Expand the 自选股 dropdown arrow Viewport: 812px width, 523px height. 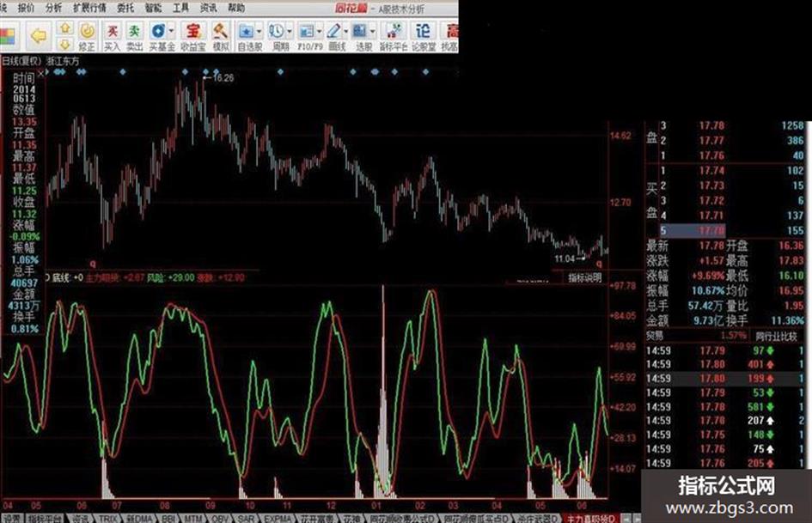pos(259,31)
